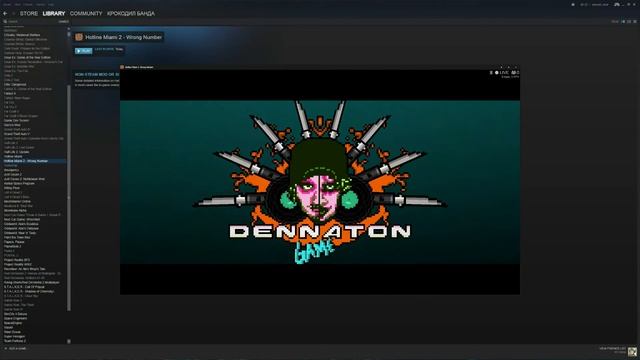
Task: Select Mechwarrior Online in game list
Action: click(18, 202)
